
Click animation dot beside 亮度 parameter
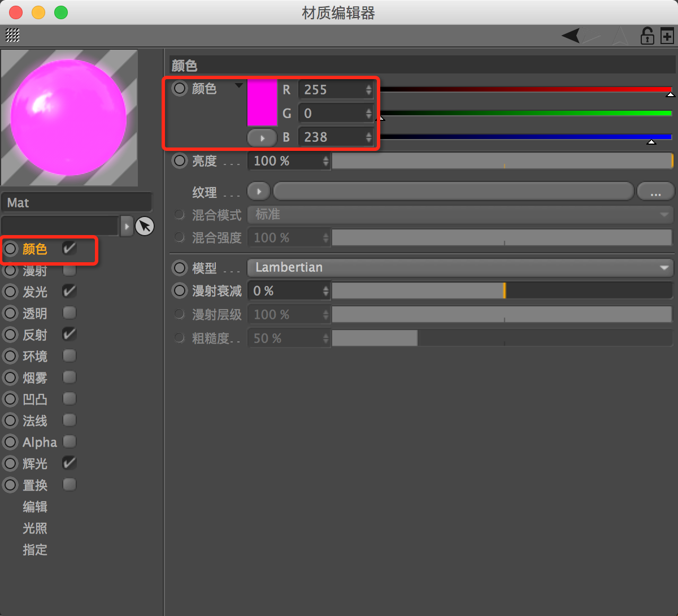click(x=179, y=161)
